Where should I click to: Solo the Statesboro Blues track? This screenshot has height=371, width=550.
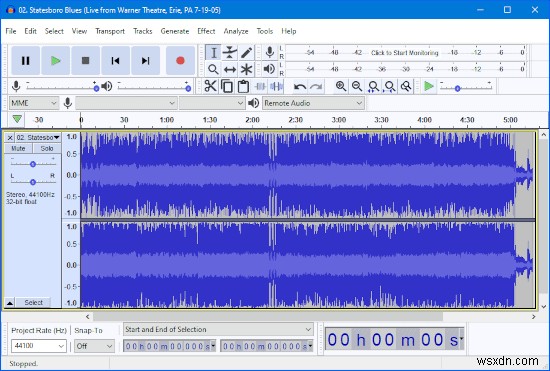coord(47,148)
